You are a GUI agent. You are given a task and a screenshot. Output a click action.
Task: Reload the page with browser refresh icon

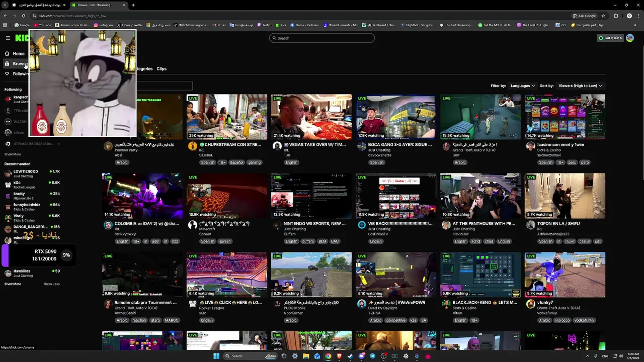click(x=24, y=16)
